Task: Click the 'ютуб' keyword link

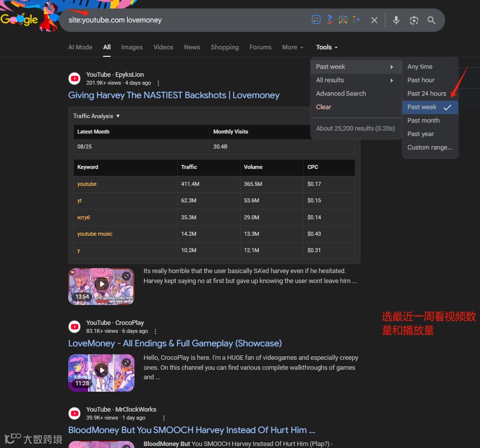Action: point(83,218)
